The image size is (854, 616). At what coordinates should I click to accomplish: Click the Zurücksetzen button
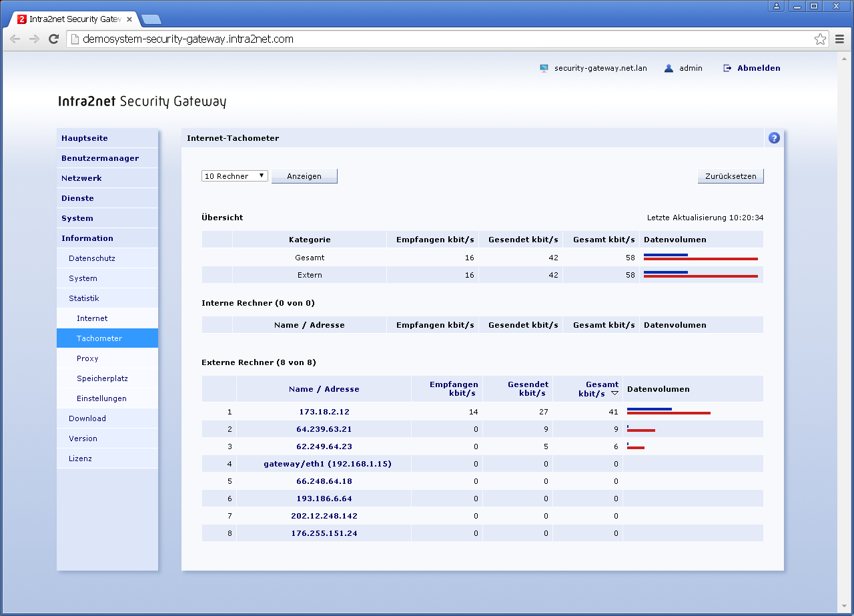click(731, 176)
